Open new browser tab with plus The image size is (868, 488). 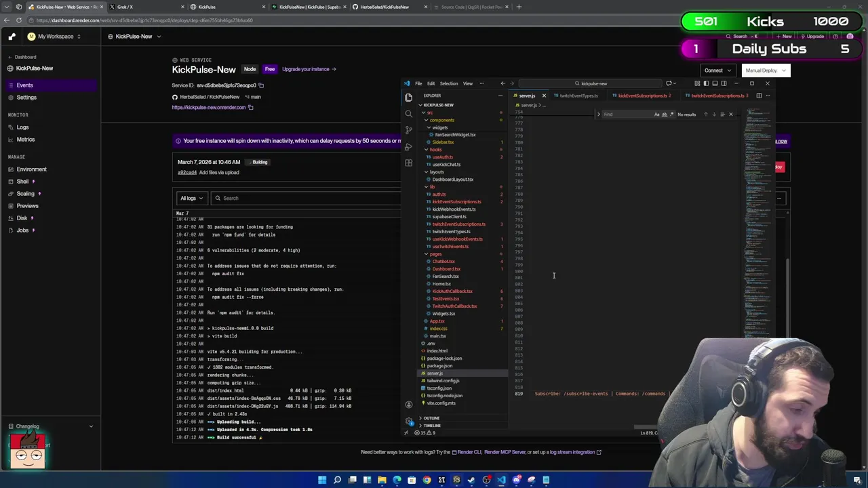[519, 7]
